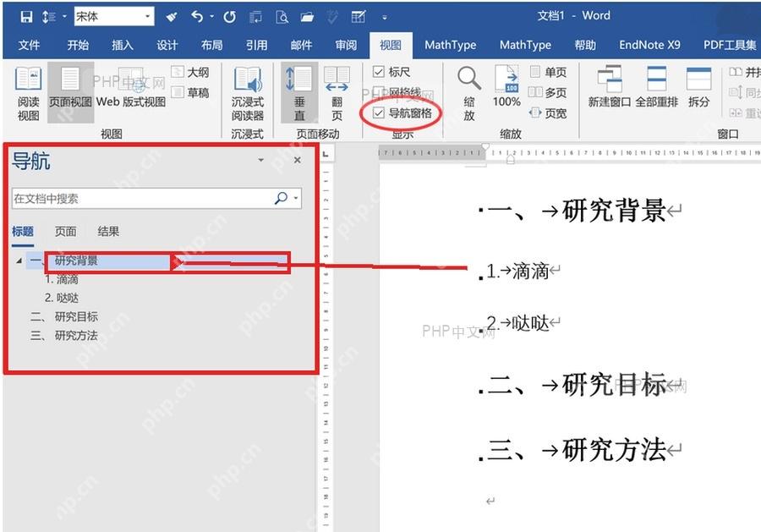The height and width of the screenshot is (532, 761).
Task: Set zoom to 100%
Action: click(506, 87)
